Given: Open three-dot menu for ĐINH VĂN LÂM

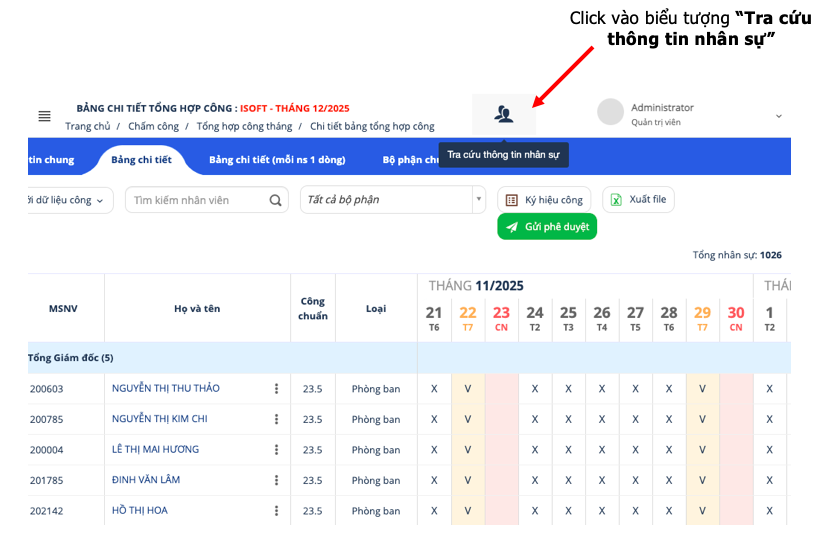Looking at the screenshot, I should pos(277,480).
